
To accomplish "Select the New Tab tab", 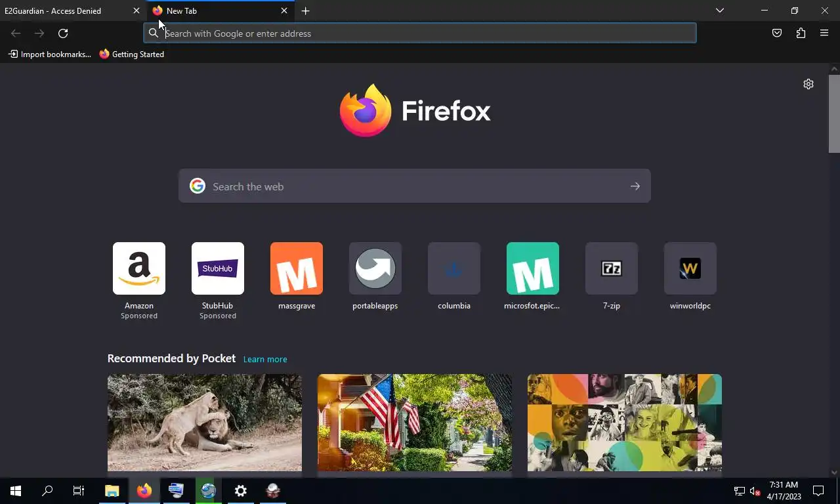I will (x=220, y=11).
